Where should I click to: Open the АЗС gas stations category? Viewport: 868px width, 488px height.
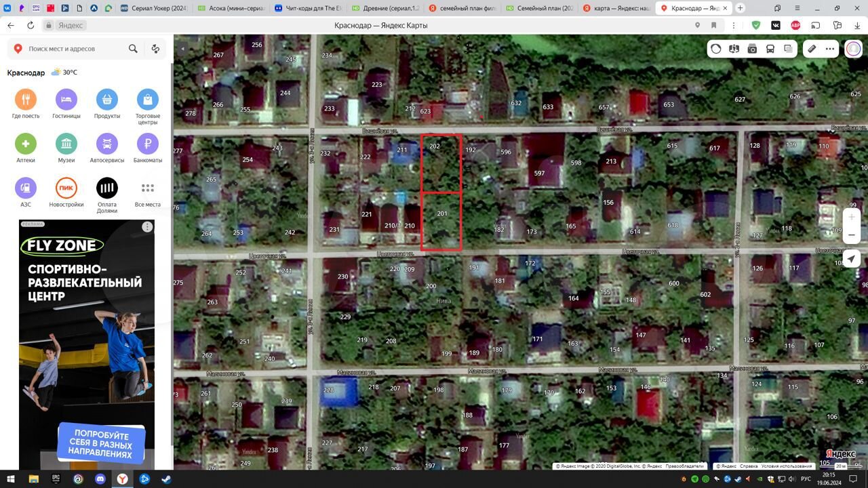(x=26, y=188)
